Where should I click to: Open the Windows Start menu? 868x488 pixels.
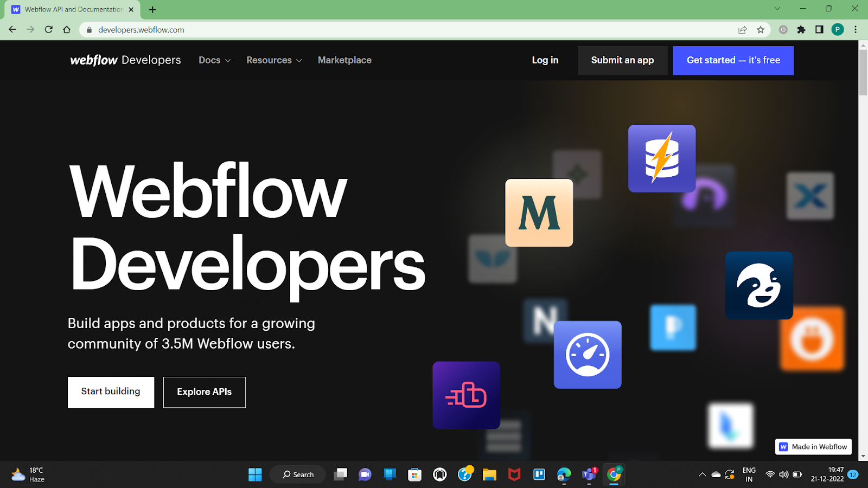(255, 474)
